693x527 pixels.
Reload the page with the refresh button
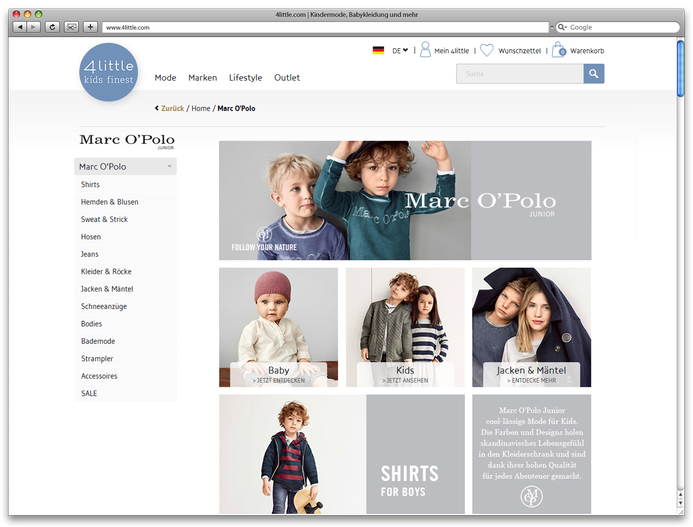tap(52, 27)
